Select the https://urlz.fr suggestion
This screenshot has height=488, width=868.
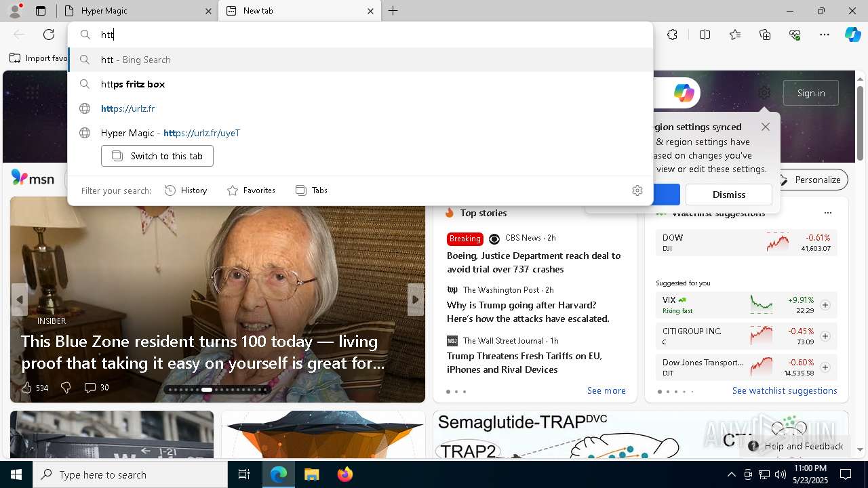(x=361, y=108)
